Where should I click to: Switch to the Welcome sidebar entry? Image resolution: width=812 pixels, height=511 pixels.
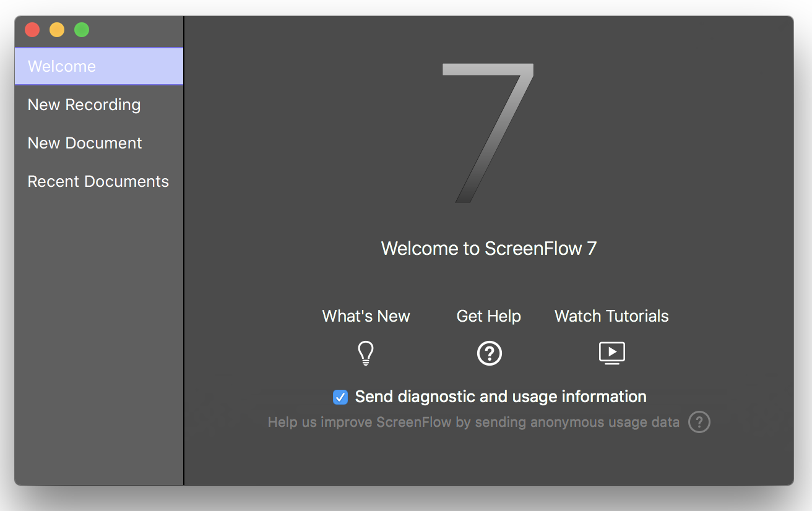tap(61, 66)
